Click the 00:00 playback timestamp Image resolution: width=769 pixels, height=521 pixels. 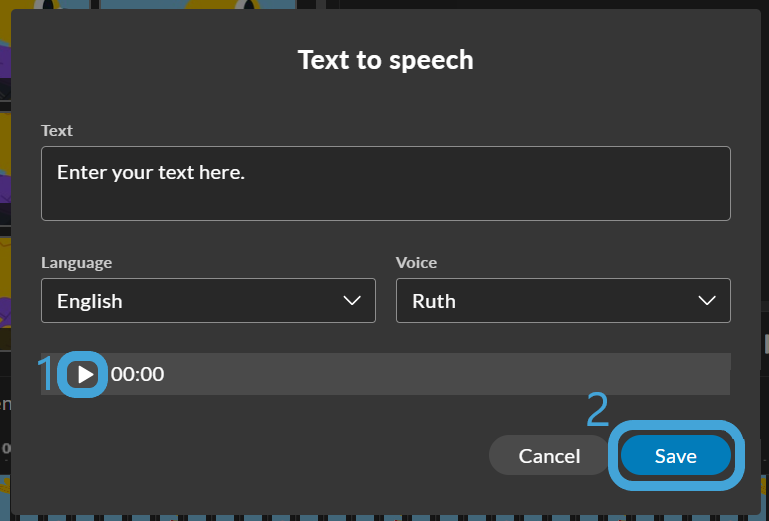[137, 375]
